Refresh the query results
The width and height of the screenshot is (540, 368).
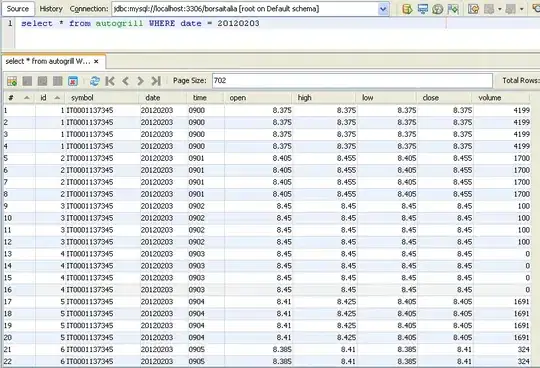95,81
